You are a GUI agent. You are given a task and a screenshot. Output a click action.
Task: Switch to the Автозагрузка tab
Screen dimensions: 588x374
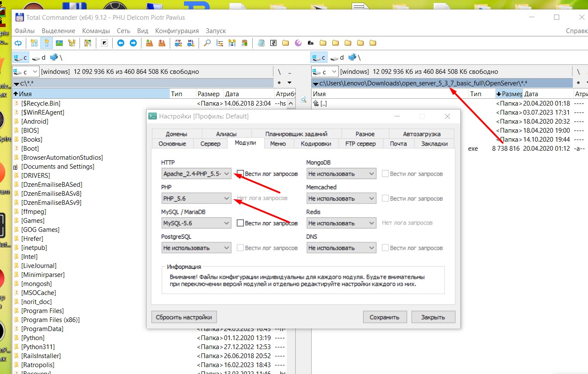click(422, 134)
